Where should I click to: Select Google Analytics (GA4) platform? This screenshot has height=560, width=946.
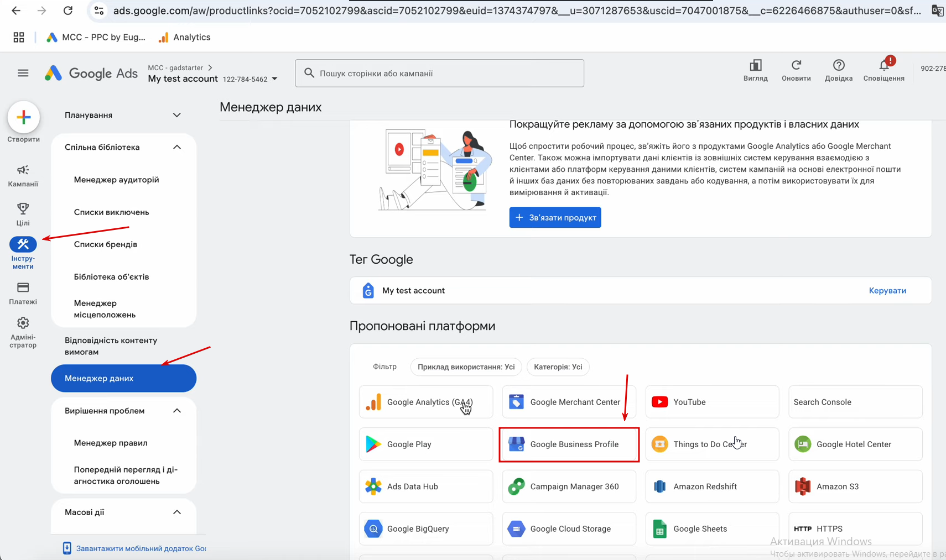click(426, 402)
